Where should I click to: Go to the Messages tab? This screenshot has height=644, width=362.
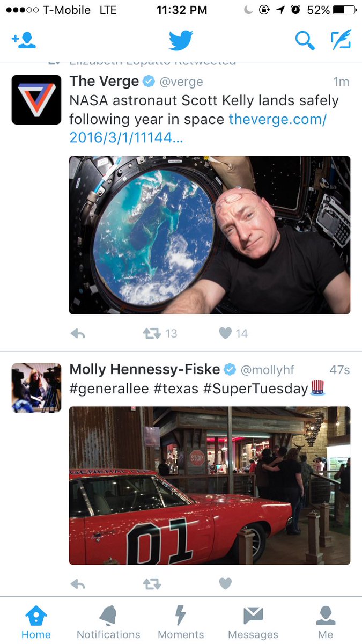tap(253, 622)
